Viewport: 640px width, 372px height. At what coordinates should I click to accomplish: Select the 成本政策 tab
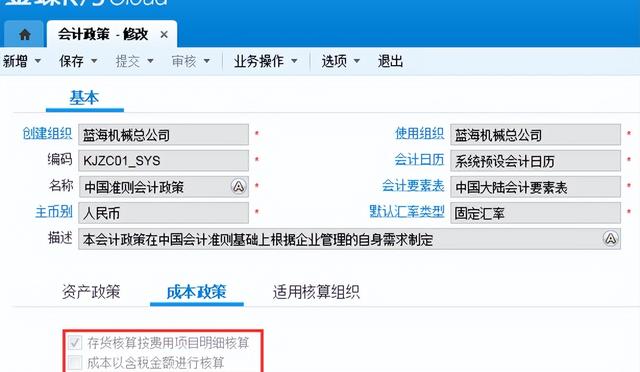196,292
